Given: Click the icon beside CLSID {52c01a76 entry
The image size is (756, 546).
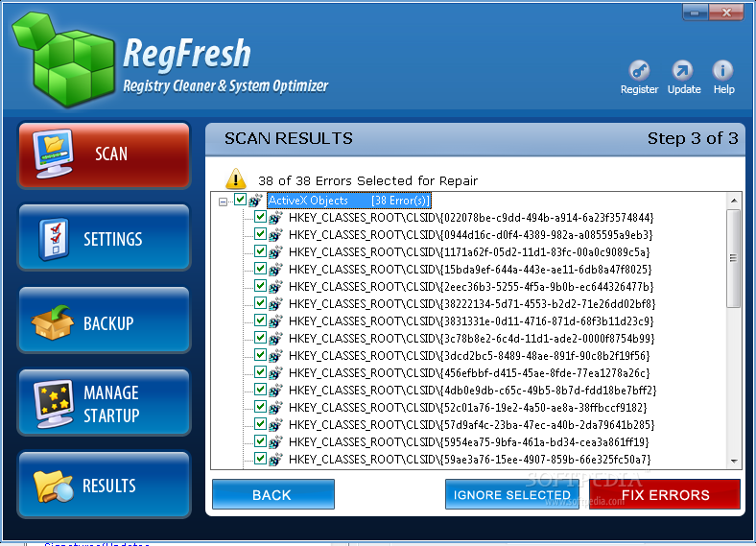Looking at the screenshot, I should (x=275, y=408).
